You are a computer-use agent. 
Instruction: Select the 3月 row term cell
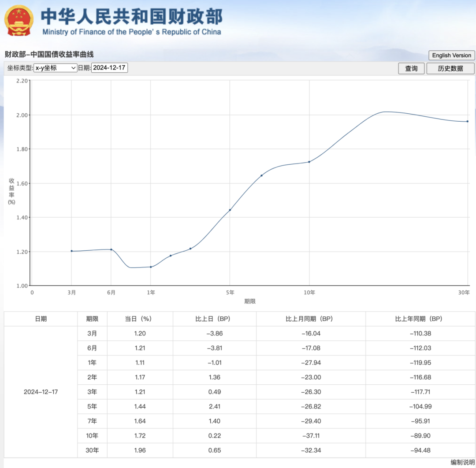click(92, 333)
